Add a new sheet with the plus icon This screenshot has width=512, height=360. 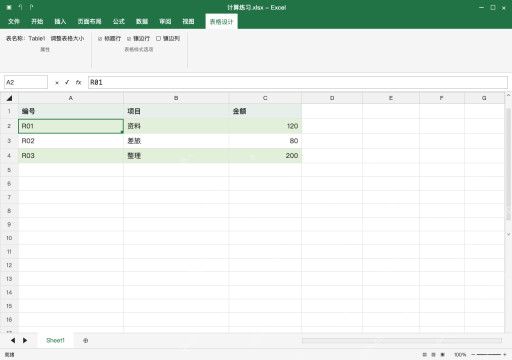tap(86, 340)
